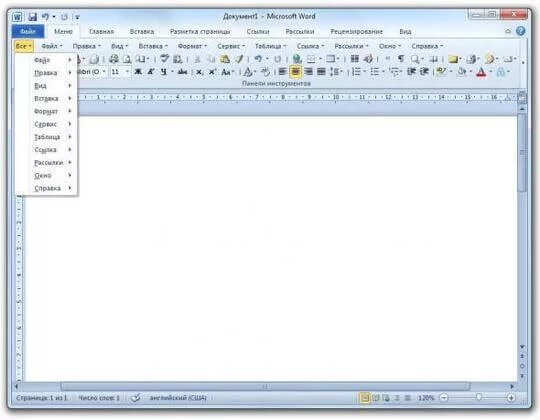This screenshot has height=420, width=540.
Task: Click the shading paint bucket icon
Action: click(461, 72)
